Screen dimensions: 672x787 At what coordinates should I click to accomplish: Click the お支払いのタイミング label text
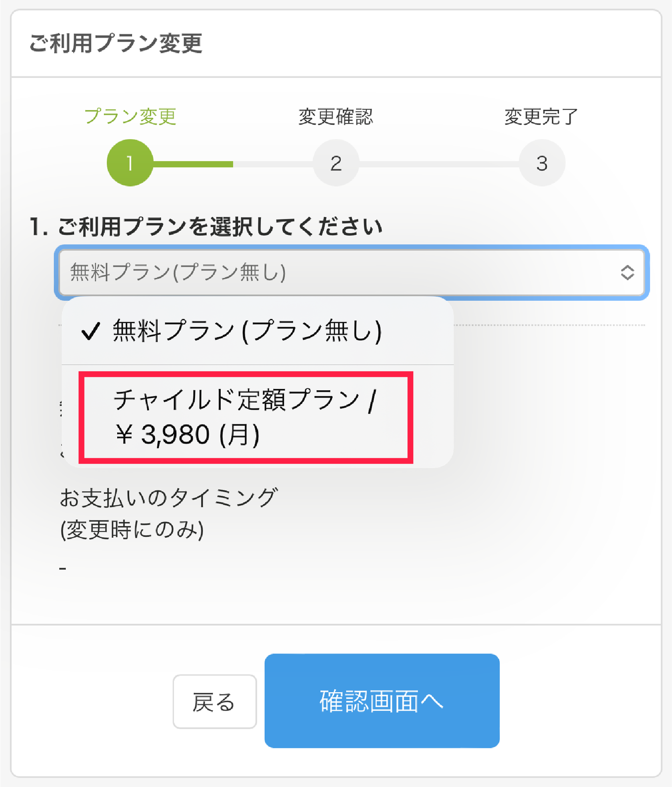(x=169, y=498)
